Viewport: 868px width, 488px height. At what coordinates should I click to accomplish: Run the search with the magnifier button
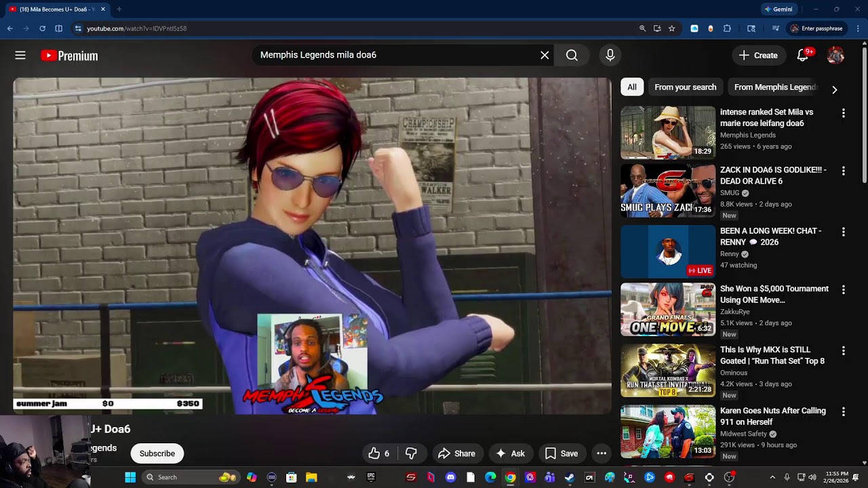(572, 55)
